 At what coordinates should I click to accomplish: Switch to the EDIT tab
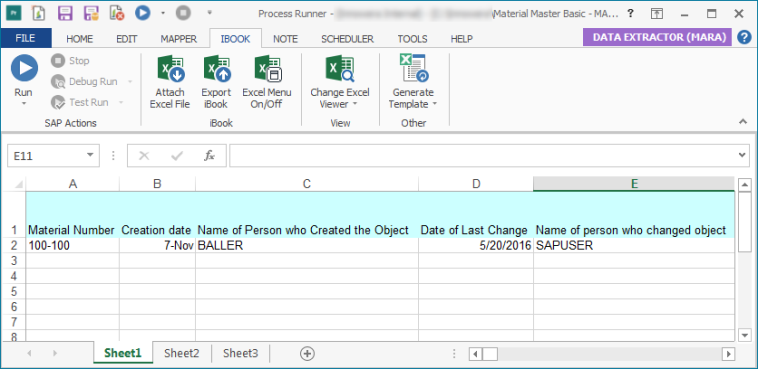[x=127, y=39]
